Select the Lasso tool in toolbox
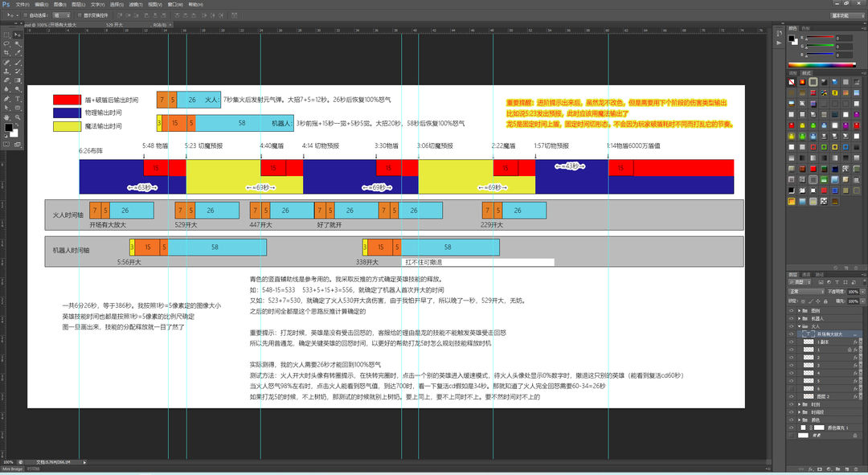 [x=6, y=43]
